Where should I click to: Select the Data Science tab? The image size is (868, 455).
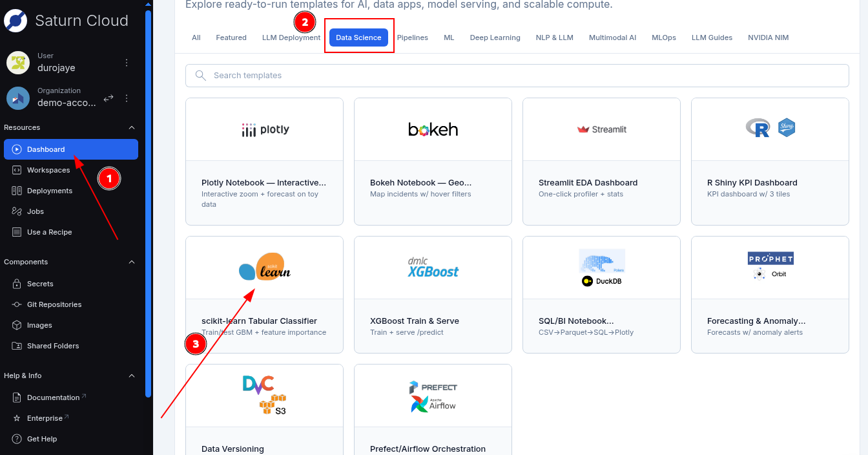(358, 37)
